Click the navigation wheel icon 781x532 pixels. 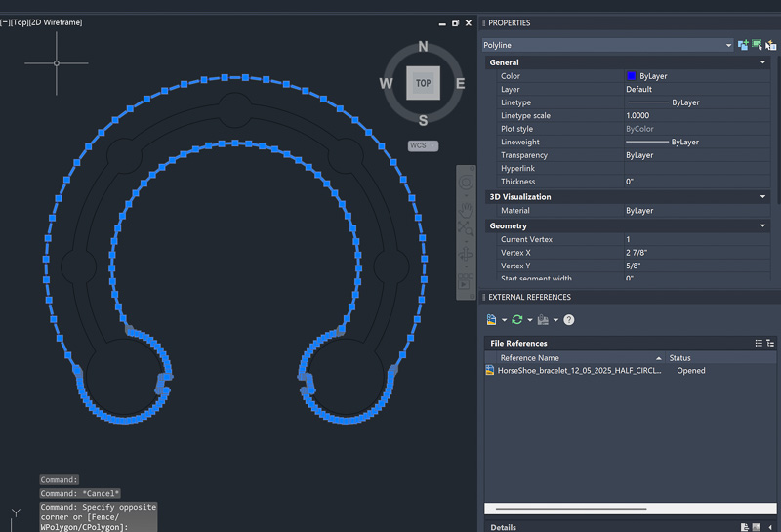[x=467, y=183]
